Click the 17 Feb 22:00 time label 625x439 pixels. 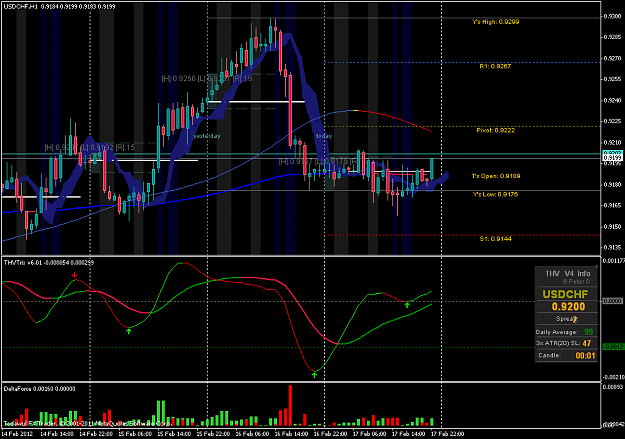click(x=448, y=433)
